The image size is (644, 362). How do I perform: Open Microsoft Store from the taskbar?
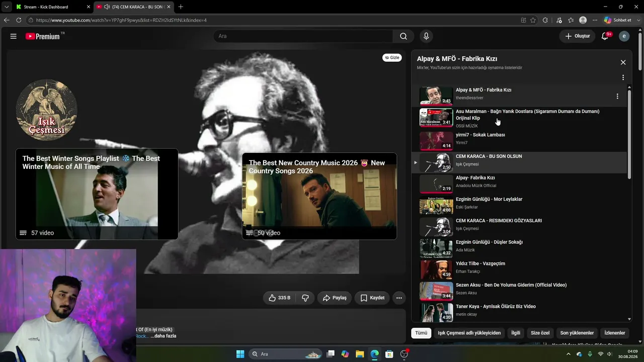(389, 354)
